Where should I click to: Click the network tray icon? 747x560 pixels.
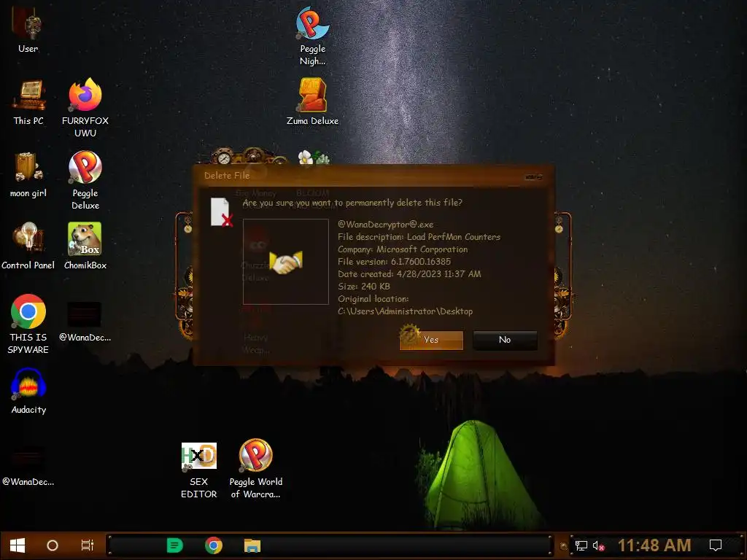pos(581,545)
